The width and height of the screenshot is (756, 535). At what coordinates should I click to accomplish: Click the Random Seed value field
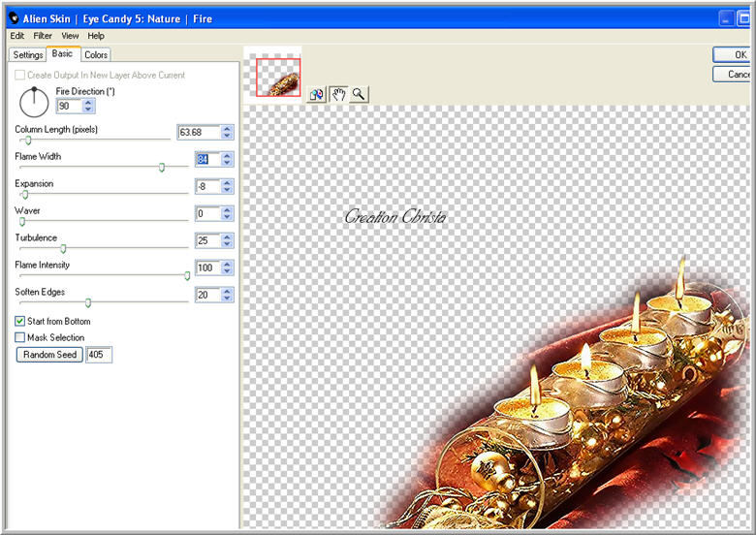99,355
